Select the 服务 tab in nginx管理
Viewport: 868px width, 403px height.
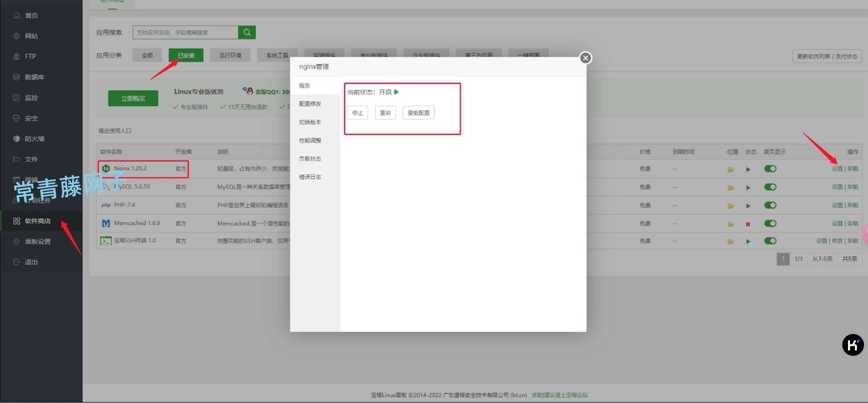coord(315,86)
